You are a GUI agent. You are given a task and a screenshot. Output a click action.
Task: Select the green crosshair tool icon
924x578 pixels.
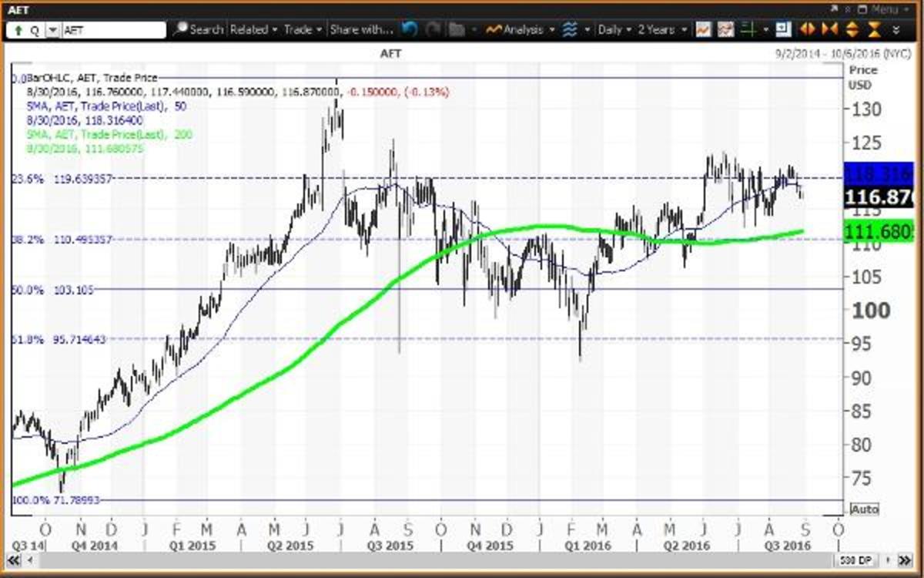click(x=748, y=29)
